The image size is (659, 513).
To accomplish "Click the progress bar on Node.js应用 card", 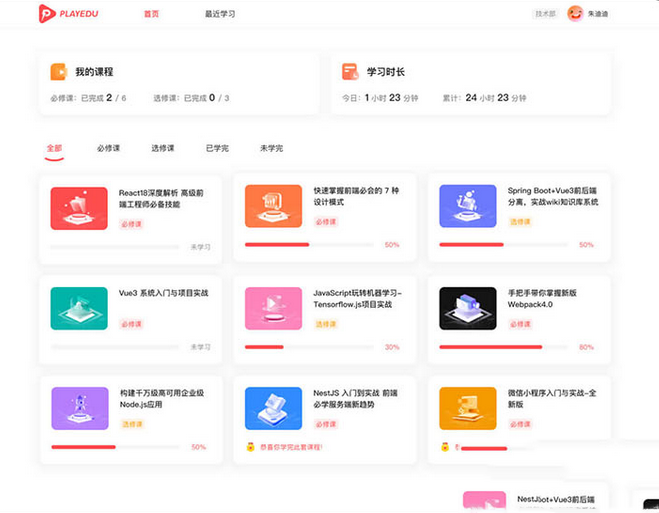I will click(116, 447).
